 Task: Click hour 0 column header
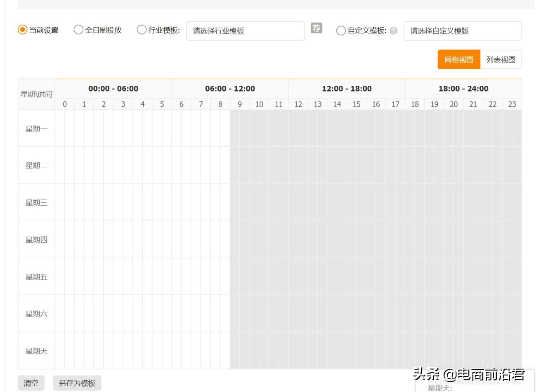tap(65, 104)
